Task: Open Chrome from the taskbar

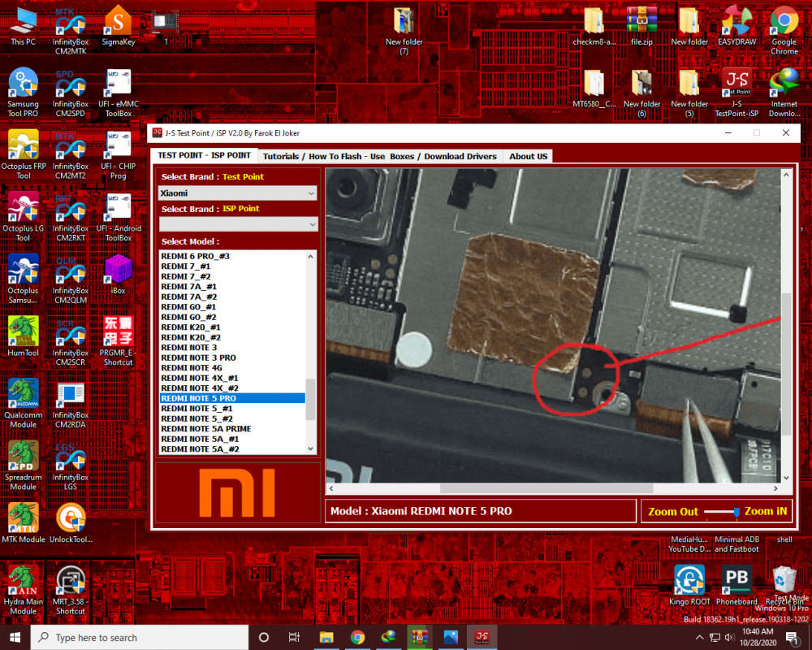Action: [x=357, y=638]
